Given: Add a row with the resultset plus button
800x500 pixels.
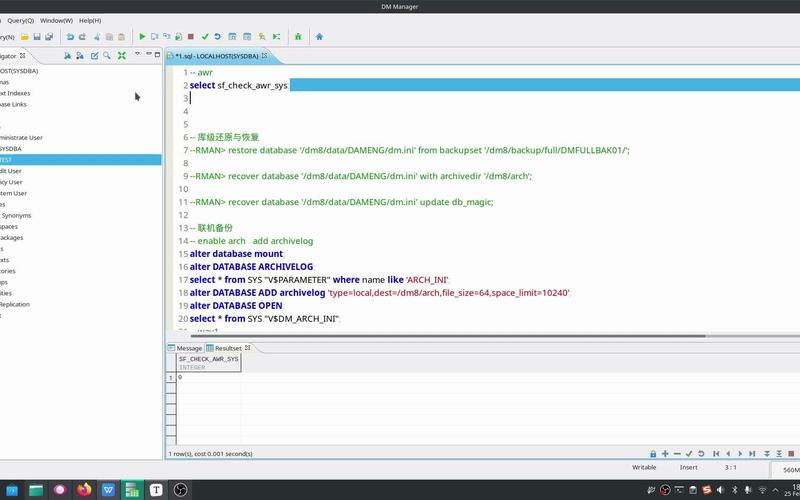Looking at the screenshot, I should click(665, 454).
